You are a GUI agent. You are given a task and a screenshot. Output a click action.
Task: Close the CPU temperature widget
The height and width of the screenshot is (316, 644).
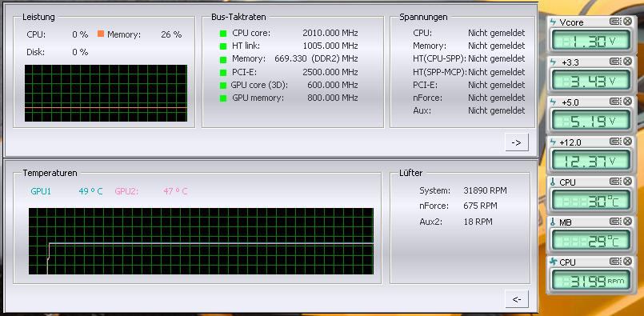click(x=627, y=182)
